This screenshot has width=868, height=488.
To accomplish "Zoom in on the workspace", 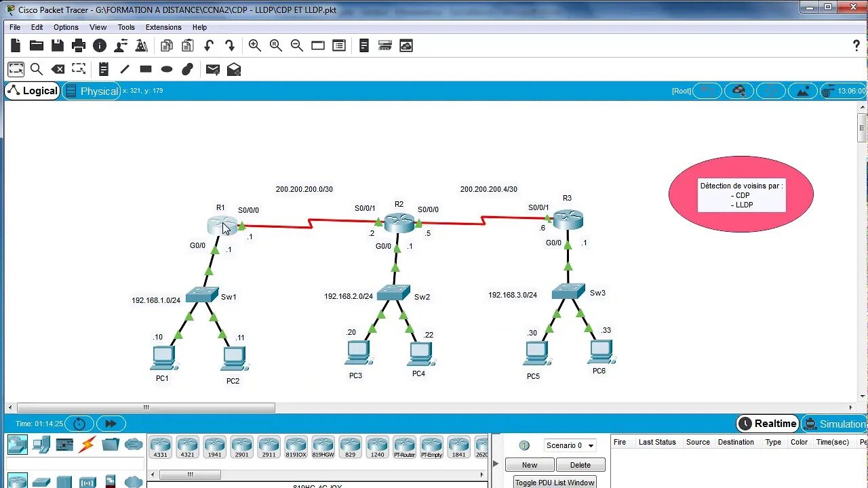I will (x=255, y=45).
